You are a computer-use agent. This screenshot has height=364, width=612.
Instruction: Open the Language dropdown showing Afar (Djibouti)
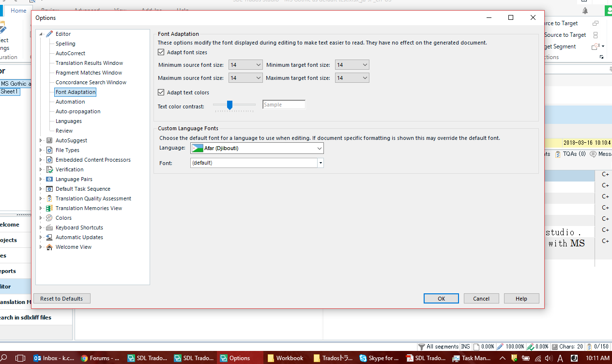coord(257,148)
